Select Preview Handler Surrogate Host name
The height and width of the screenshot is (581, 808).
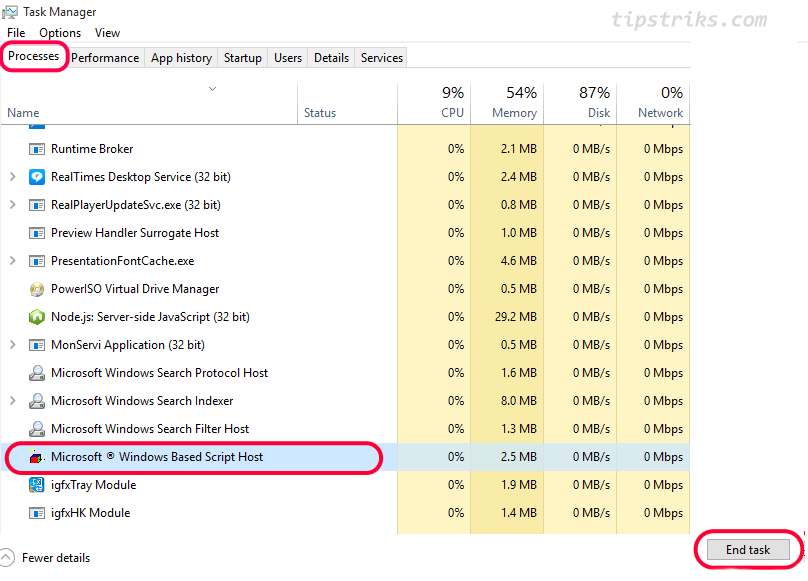pyautogui.click(x=134, y=233)
